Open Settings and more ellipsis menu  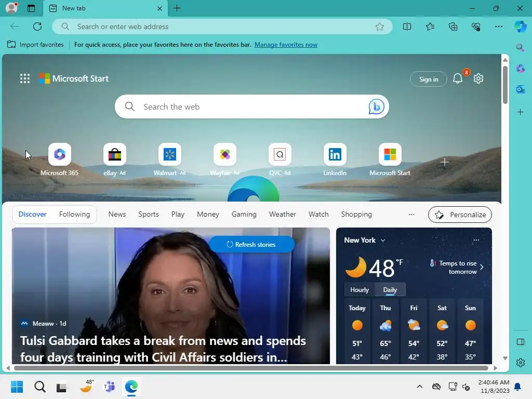pos(498,26)
